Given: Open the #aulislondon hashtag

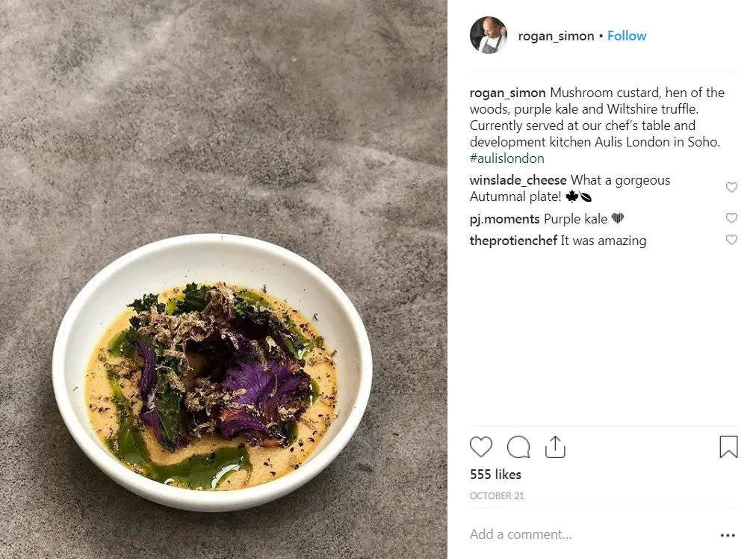Looking at the screenshot, I should point(506,158).
